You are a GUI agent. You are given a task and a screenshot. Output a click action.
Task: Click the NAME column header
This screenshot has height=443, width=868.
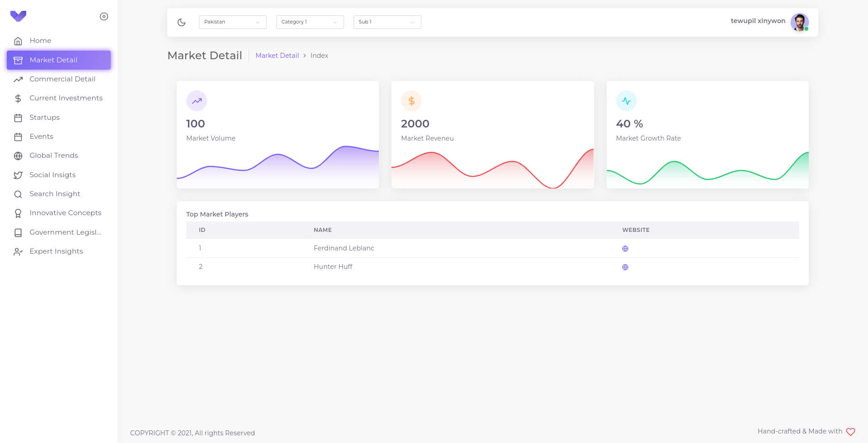(x=323, y=230)
